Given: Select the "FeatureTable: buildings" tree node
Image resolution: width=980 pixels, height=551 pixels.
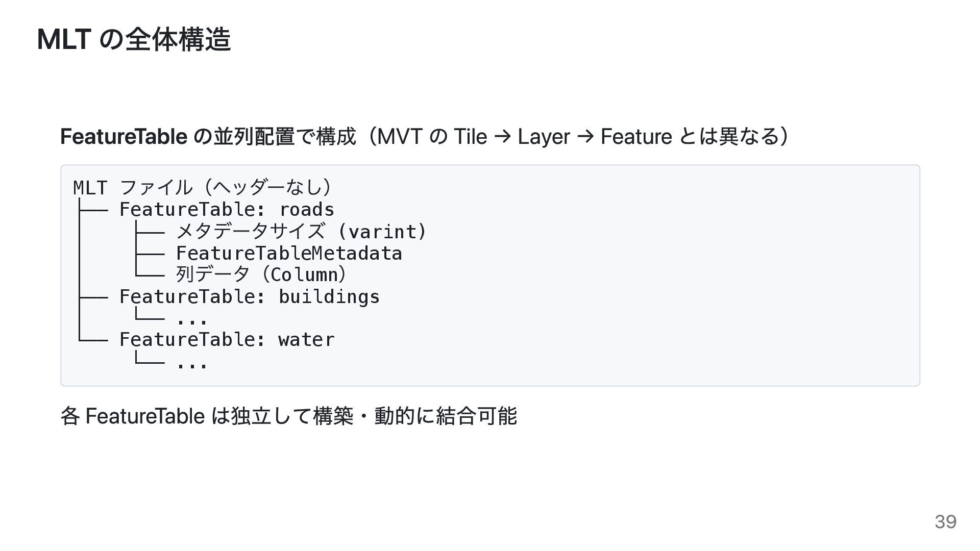Looking at the screenshot, I should 250,297.
